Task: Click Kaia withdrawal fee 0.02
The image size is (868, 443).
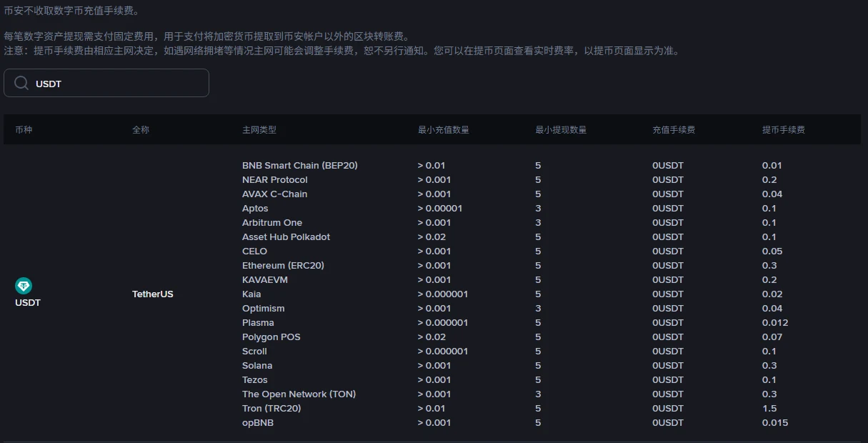Action: tap(772, 294)
